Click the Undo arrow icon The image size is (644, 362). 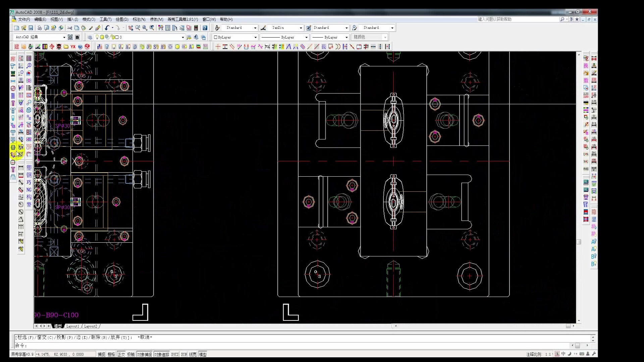tap(107, 28)
